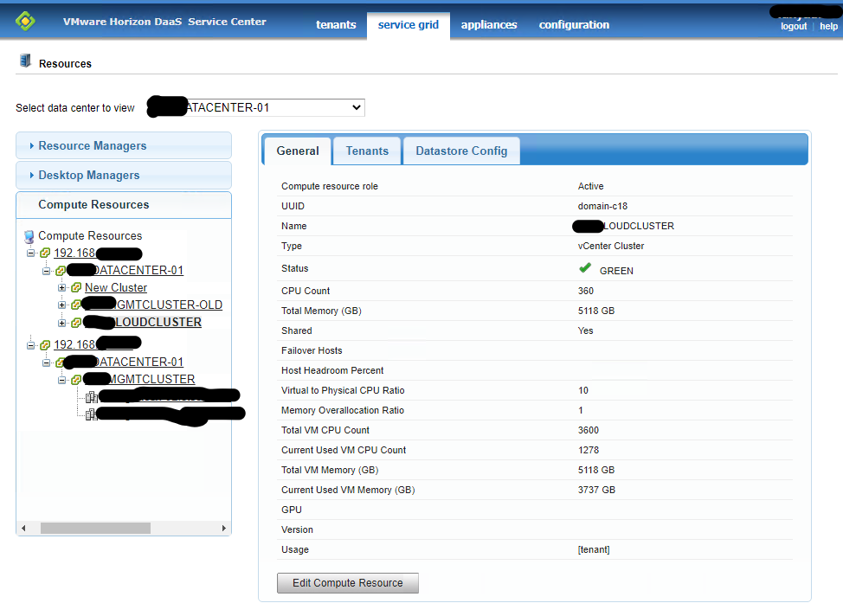Open the appliances navigation tab
Viewport: 843px width, 616px height.
point(489,25)
